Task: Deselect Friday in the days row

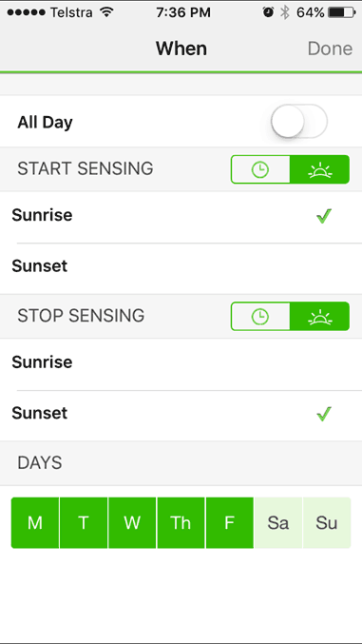Action: pyautogui.click(x=229, y=523)
